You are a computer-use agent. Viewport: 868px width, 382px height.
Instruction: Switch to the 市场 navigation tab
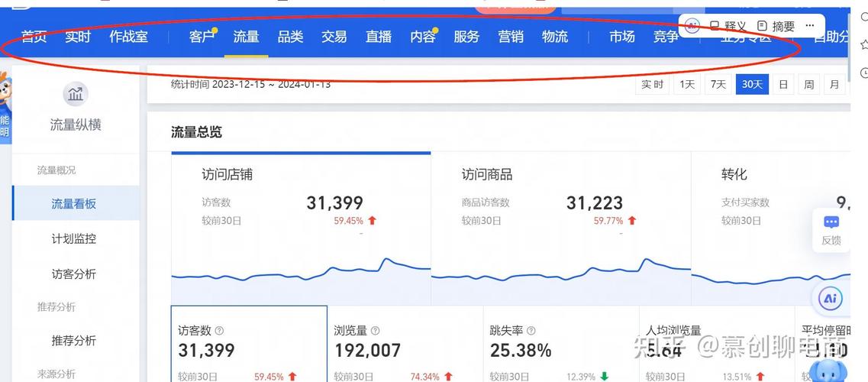point(622,37)
